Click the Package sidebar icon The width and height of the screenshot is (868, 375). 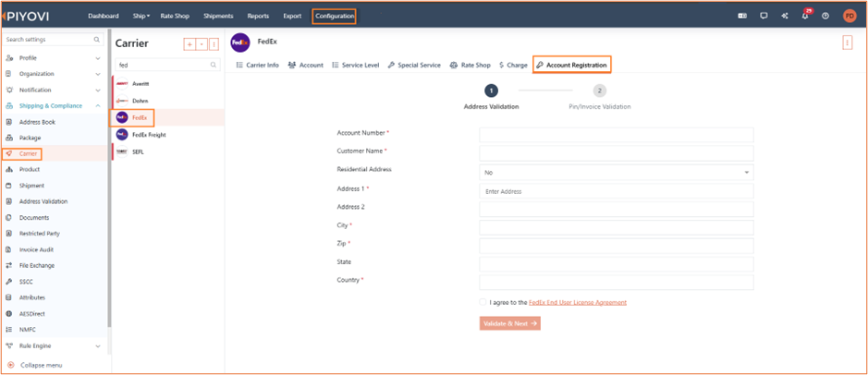click(x=9, y=138)
